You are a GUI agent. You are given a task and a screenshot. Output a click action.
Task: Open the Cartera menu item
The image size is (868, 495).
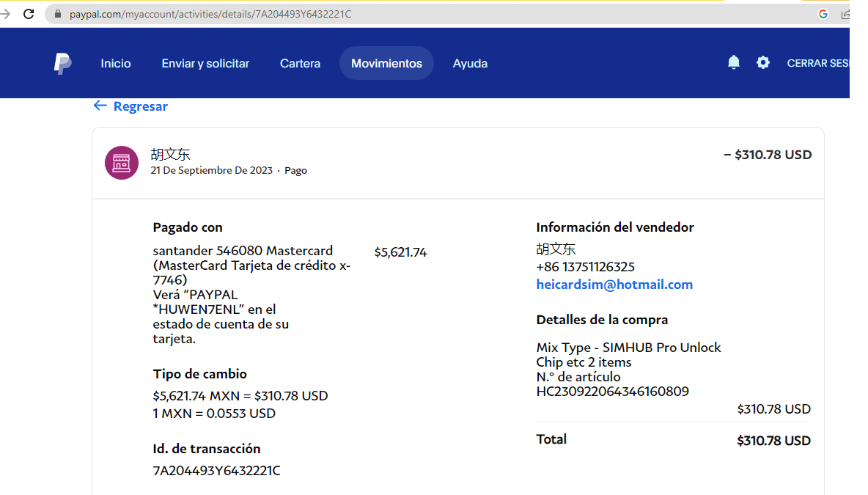coord(300,63)
